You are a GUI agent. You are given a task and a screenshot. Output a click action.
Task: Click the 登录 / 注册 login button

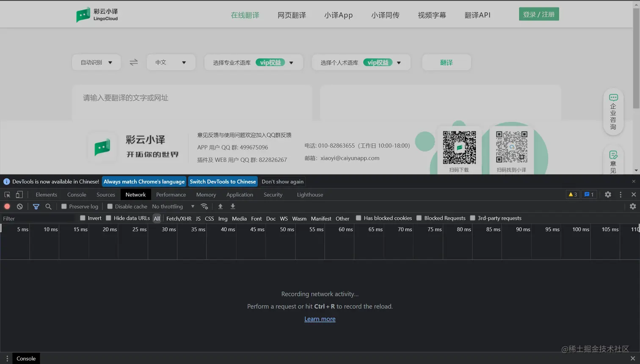[539, 14]
